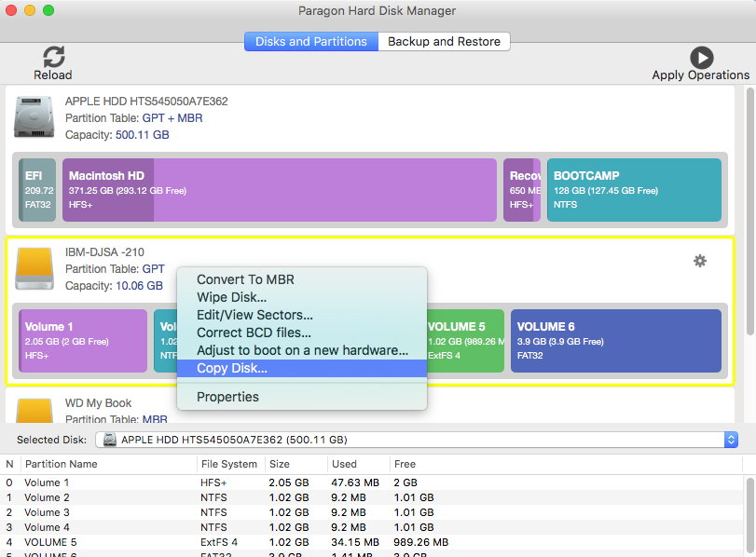
Task: Select the VOLUME 5 table row
Action: pos(371,542)
